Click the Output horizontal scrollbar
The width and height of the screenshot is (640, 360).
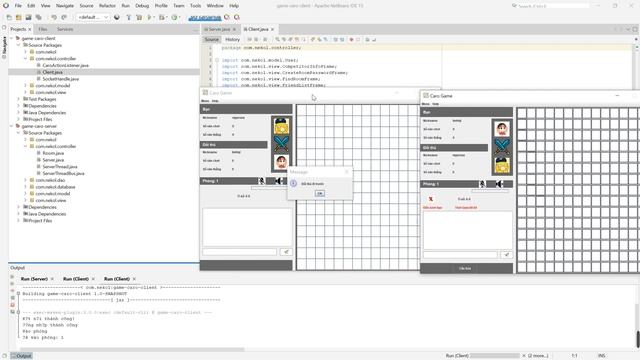(133, 349)
